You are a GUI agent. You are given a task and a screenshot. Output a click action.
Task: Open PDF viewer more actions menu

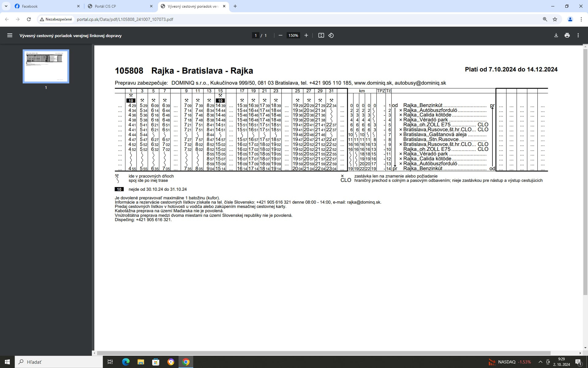coord(578,35)
